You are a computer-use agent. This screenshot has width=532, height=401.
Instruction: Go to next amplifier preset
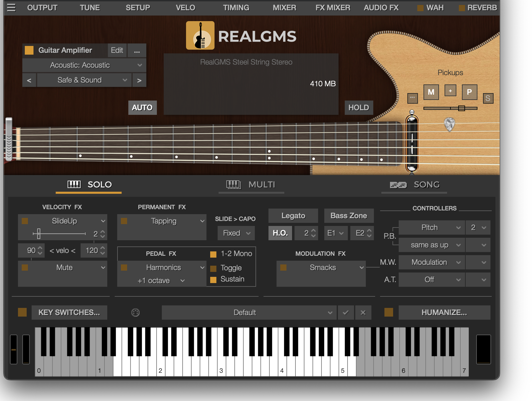139,80
